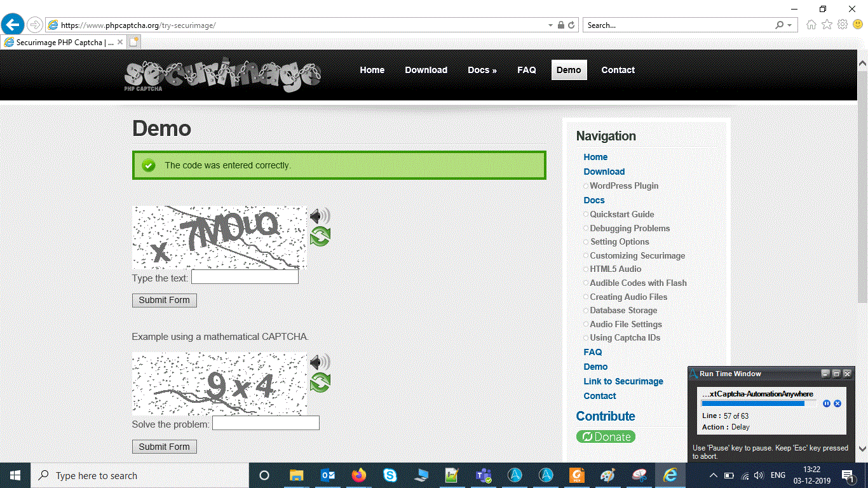Open File Explorer from the taskbar
The width and height of the screenshot is (868, 488).
tap(296, 475)
